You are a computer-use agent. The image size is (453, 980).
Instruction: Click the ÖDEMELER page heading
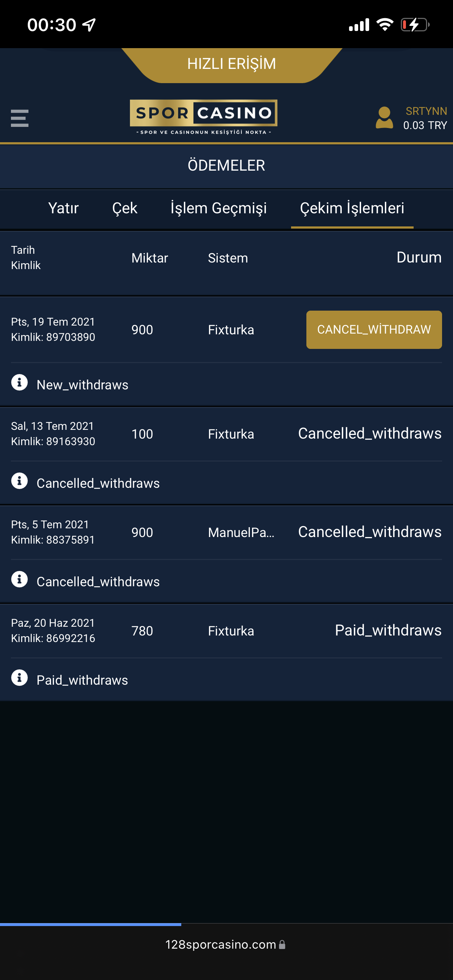(226, 166)
